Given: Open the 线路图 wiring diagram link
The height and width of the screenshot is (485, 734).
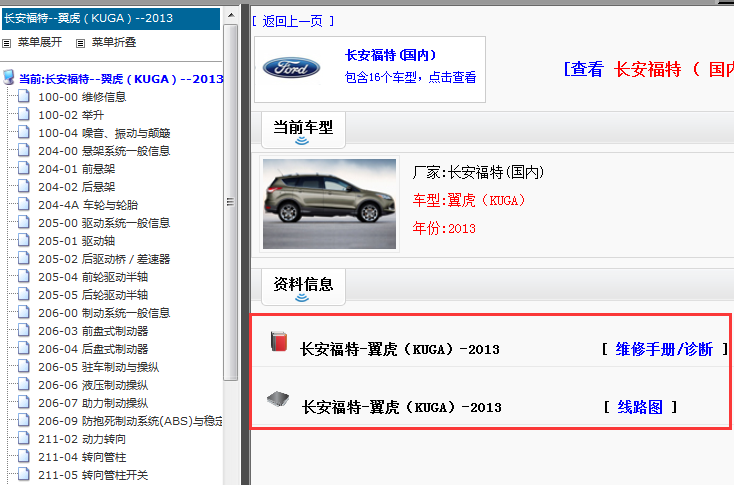Looking at the screenshot, I should click(640, 407).
